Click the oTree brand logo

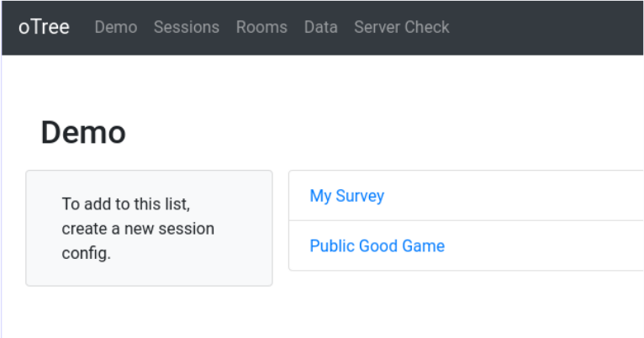(44, 27)
